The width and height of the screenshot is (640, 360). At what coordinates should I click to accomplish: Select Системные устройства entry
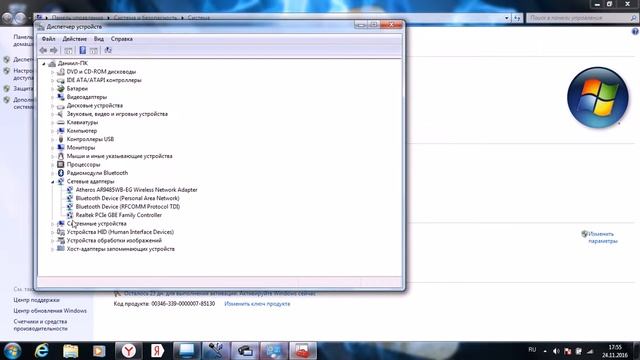(x=96, y=223)
